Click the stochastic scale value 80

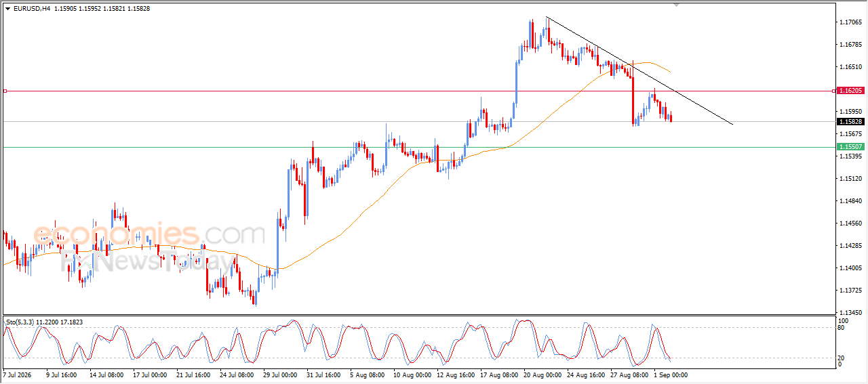[x=842, y=328]
